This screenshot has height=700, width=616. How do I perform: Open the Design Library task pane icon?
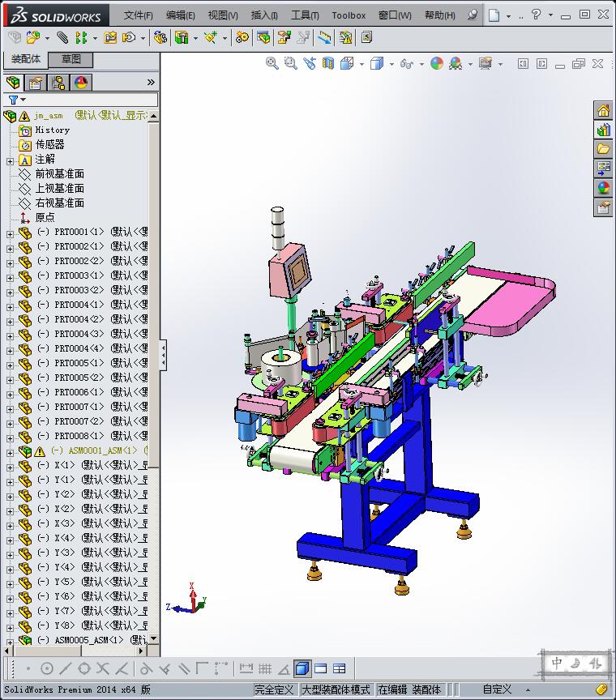pos(603,130)
